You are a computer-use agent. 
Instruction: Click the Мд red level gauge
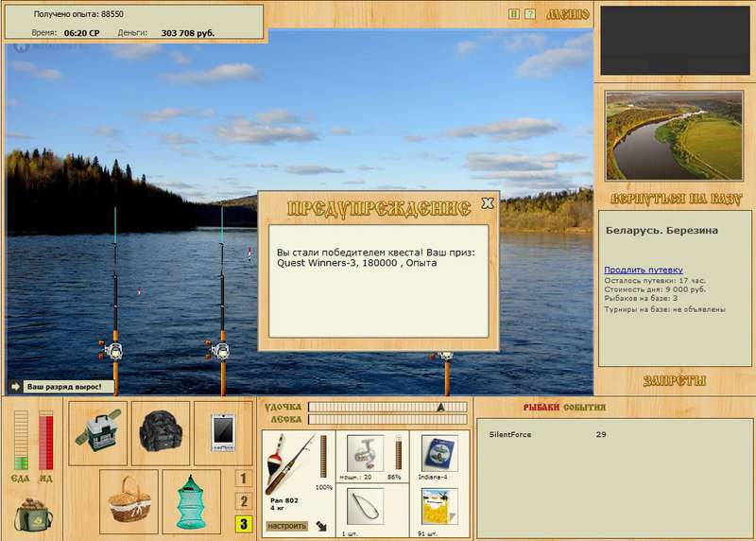45,440
